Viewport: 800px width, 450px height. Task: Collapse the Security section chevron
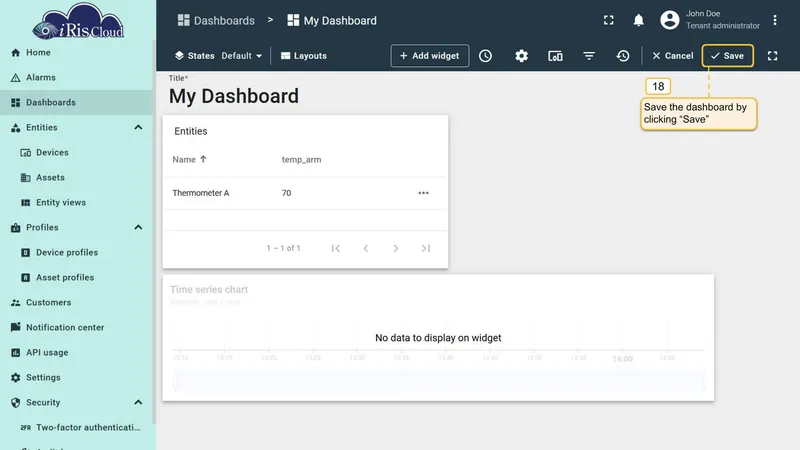click(138, 403)
